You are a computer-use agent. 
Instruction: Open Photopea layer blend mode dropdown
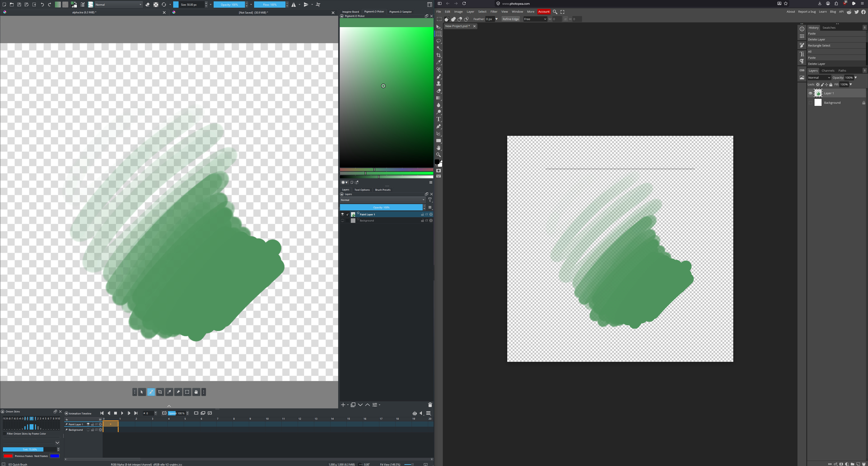pos(819,77)
